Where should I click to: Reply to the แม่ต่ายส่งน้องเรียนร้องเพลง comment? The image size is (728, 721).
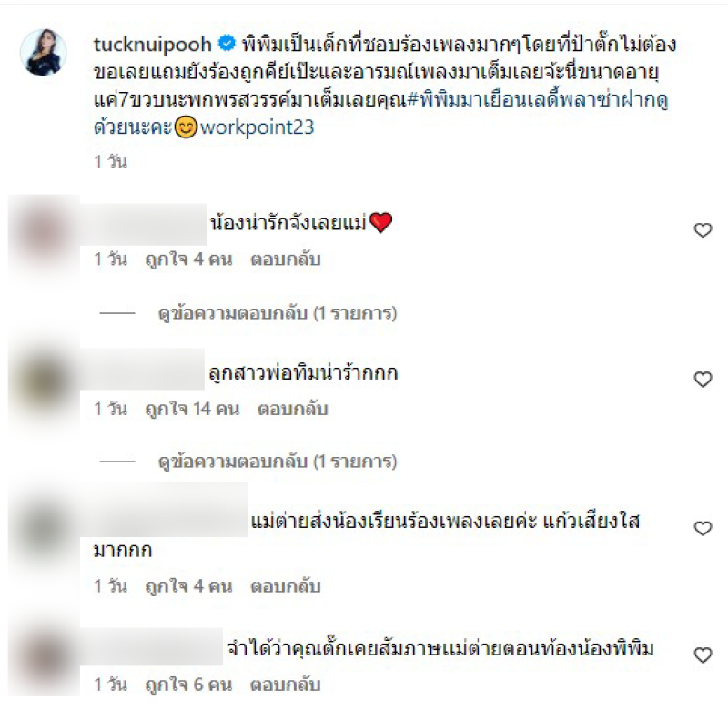(286, 586)
